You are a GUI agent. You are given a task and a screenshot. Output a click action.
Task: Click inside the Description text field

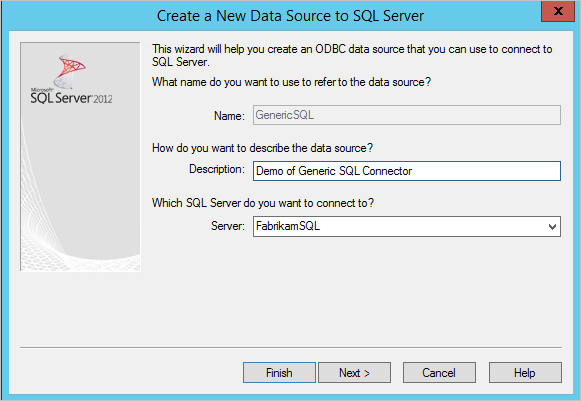coord(406,171)
